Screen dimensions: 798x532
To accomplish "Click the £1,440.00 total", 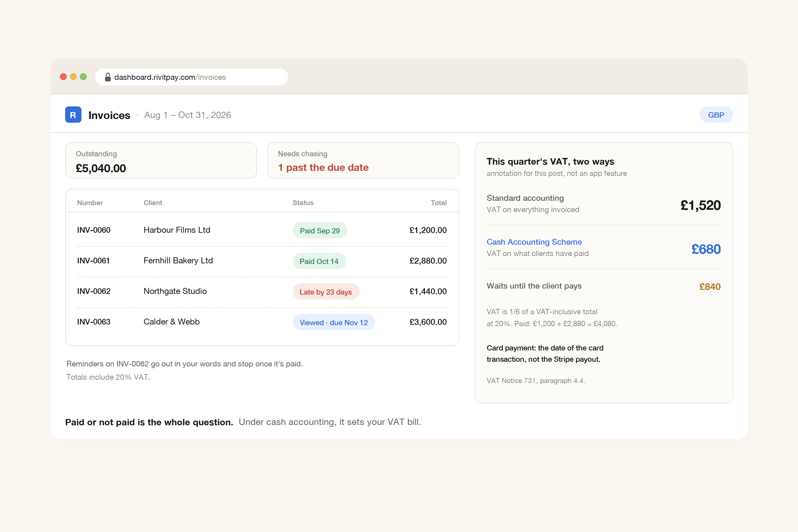I will pos(428,291).
